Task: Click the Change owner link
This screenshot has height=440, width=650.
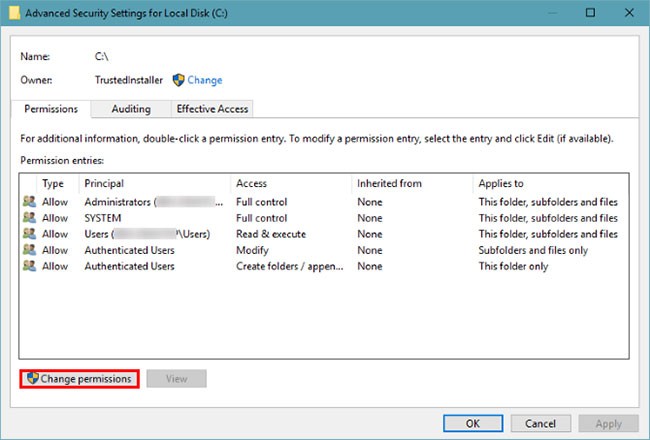Action: [205, 80]
